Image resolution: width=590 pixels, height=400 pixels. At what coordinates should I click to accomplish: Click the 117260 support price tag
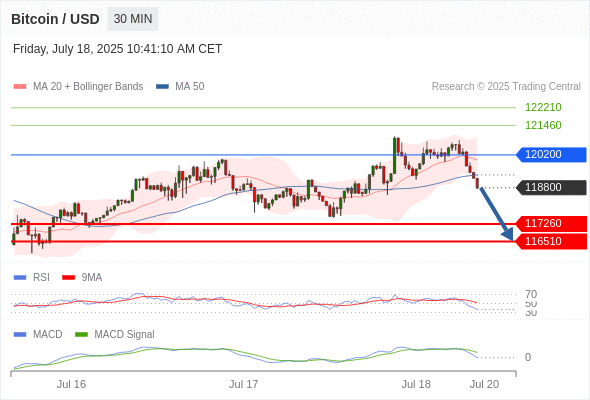(551, 224)
